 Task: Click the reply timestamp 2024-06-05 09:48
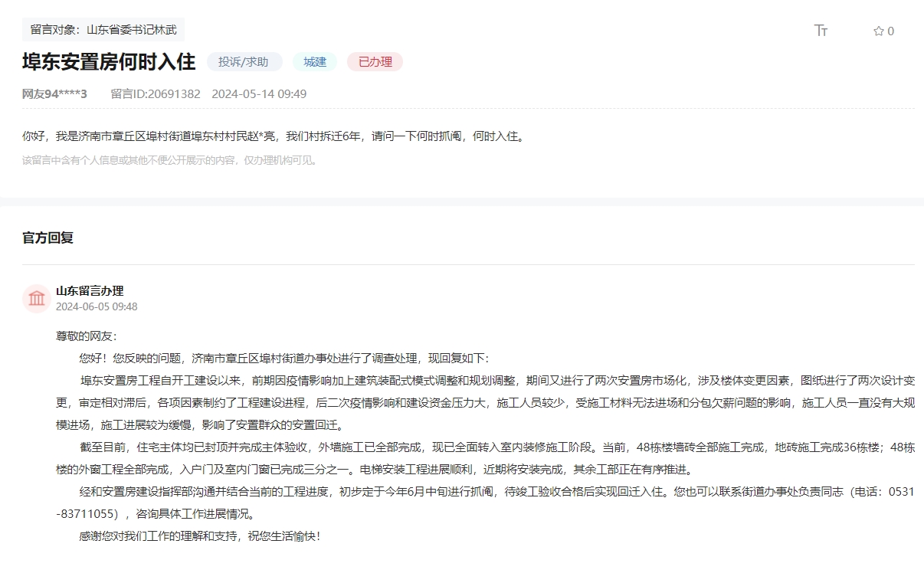[x=97, y=306]
